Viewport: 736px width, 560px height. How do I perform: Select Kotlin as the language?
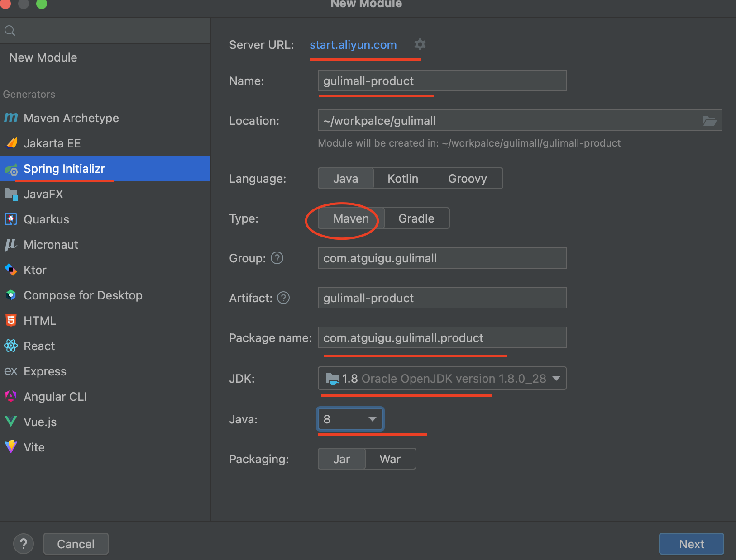403,179
